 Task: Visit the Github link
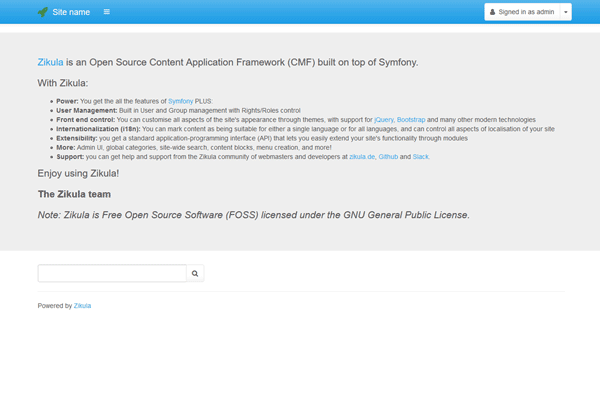[388, 157]
